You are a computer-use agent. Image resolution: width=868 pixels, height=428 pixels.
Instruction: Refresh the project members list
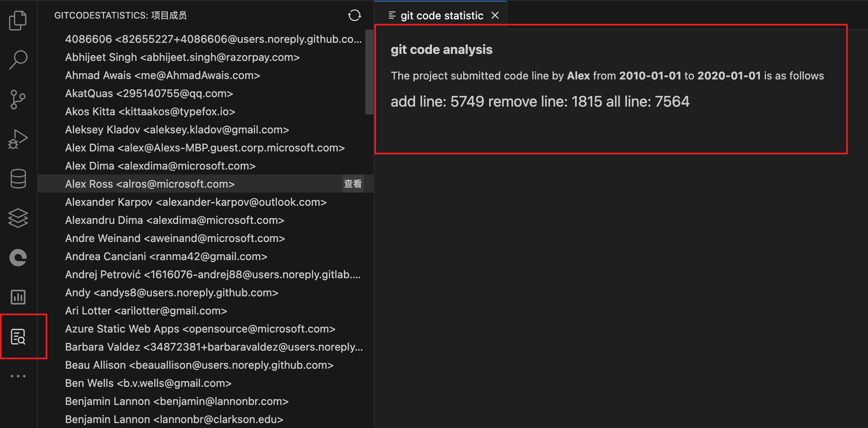click(x=354, y=16)
